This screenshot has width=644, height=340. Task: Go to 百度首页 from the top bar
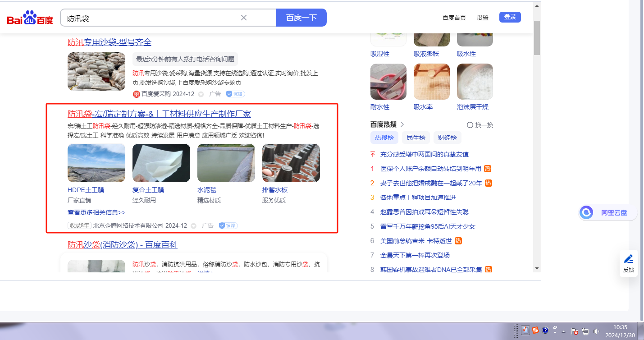click(454, 18)
